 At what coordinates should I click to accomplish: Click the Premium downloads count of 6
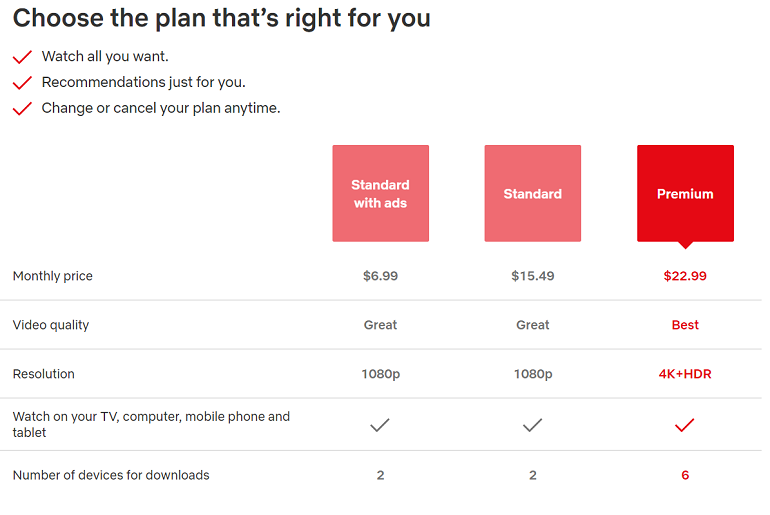(x=685, y=475)
